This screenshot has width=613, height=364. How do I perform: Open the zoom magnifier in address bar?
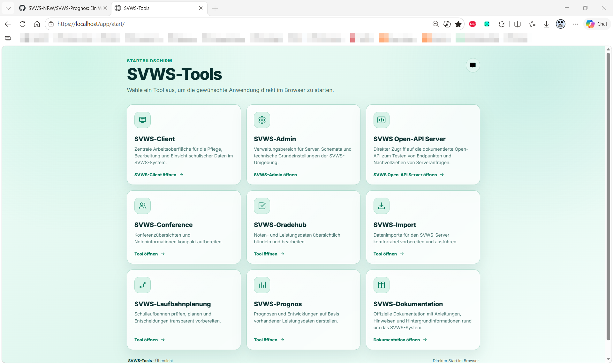(435, 24)
